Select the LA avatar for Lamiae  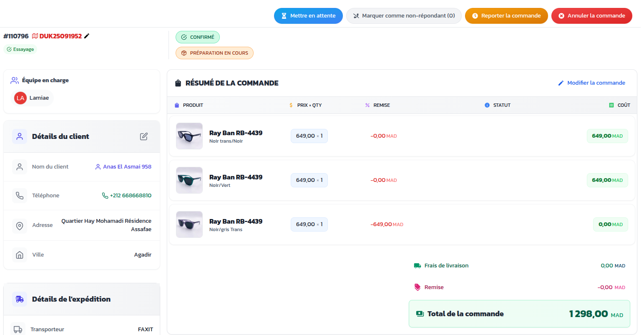[x=20, y=98]
